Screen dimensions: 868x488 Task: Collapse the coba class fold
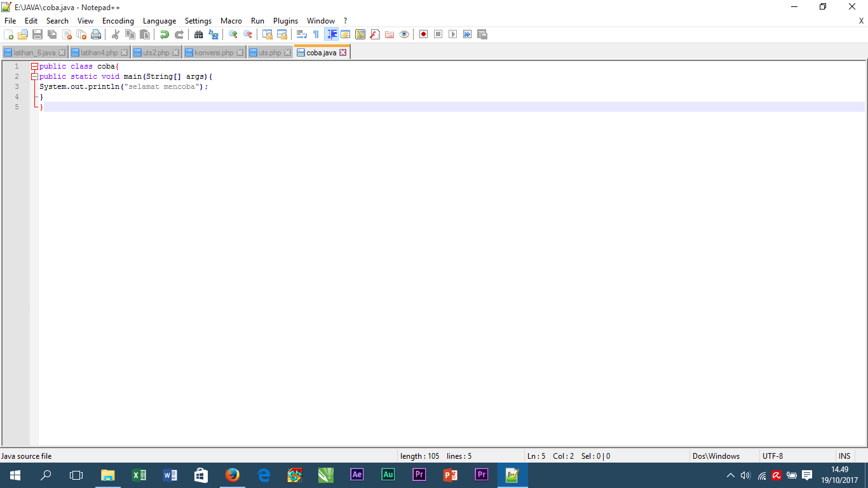(34, 66)
